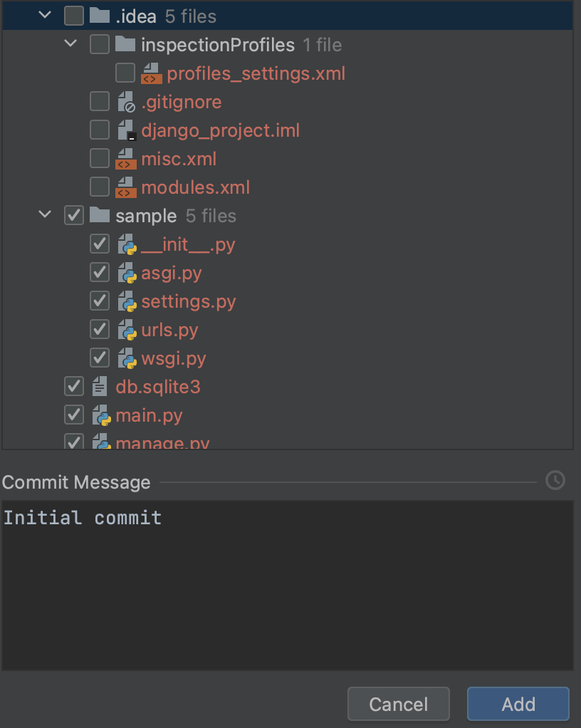This screenshot has height=728, width=581.
Task: Select the .gitignore file name
Action: [182, 102]
